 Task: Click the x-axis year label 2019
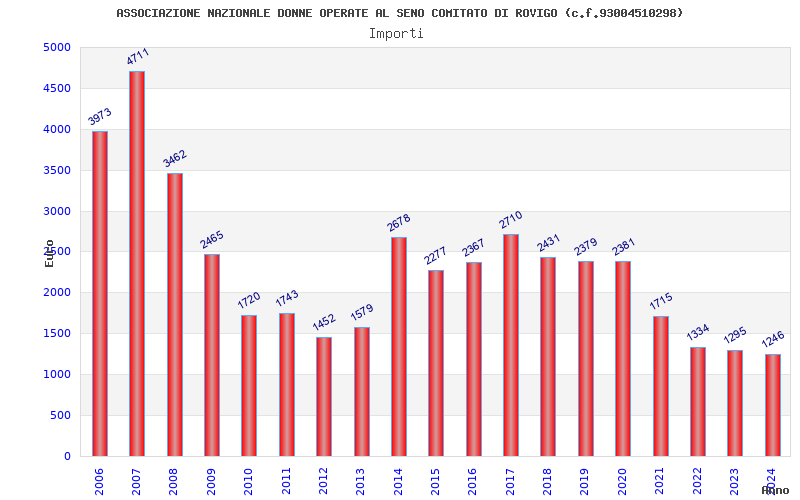tap(585, 481)
